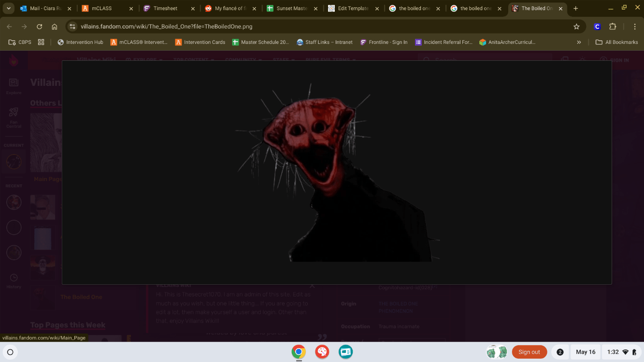
Task: Switch to the Edit Template tab
Action: tap(353, 9)
